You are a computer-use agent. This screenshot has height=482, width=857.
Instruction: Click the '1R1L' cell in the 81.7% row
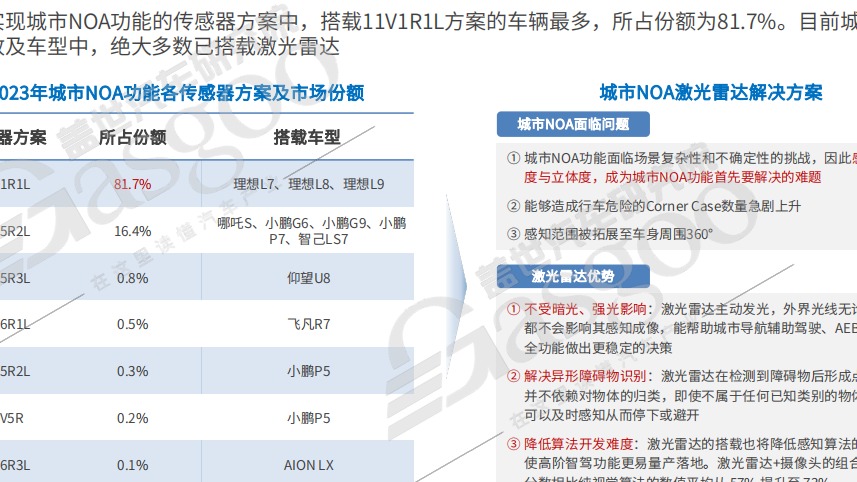coord(15,184)
